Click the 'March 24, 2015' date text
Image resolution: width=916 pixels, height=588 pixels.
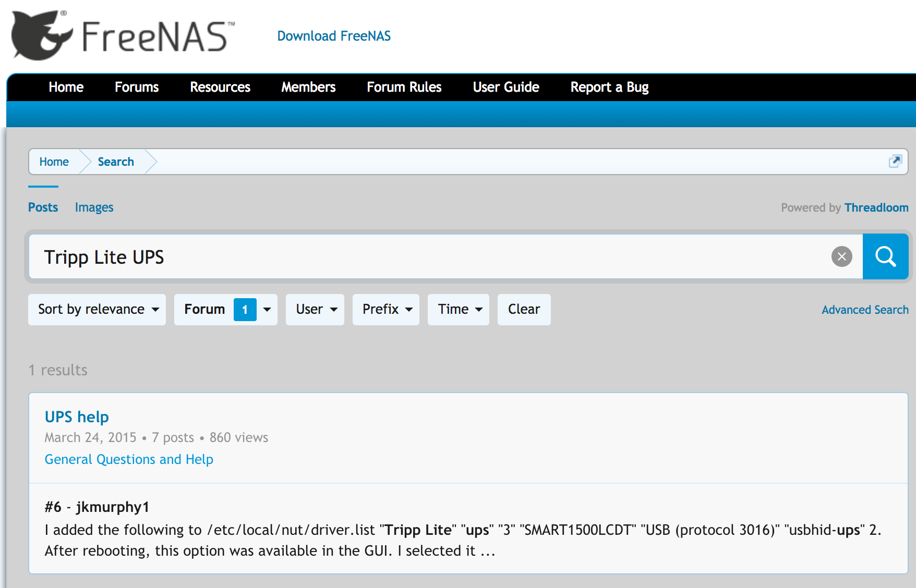pos(90,437)
